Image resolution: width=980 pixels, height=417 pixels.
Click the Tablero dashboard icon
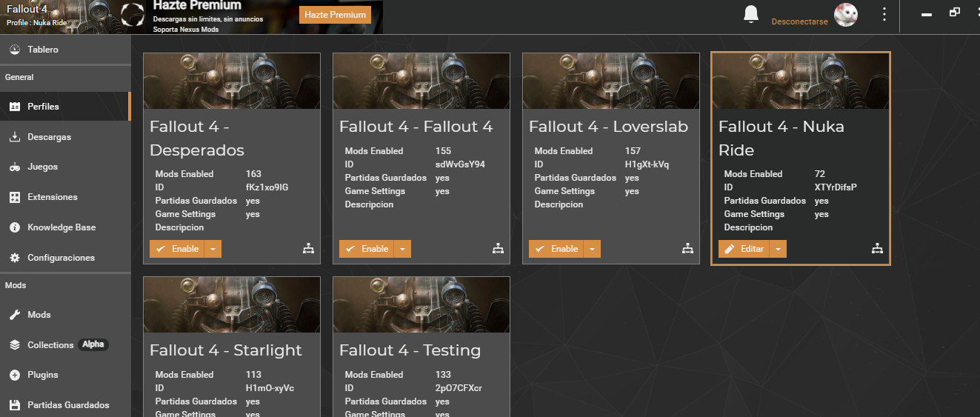click(x=14, y=50)
